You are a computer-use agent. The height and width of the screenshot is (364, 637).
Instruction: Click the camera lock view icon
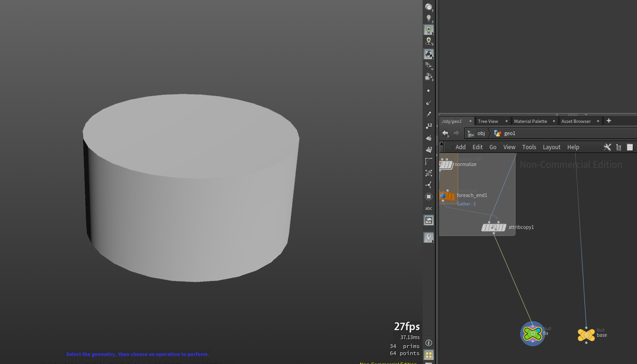point(428,76)
